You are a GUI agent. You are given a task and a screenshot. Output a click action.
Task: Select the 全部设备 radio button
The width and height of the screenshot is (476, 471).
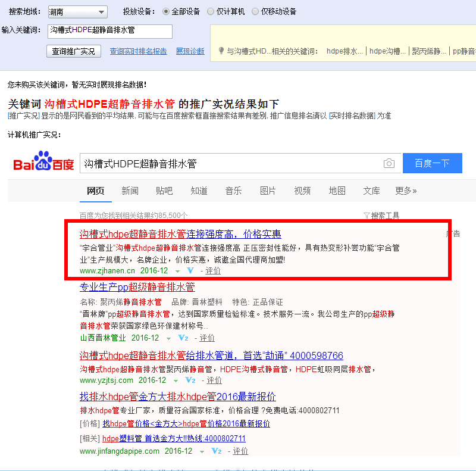(x=166, y=11)
